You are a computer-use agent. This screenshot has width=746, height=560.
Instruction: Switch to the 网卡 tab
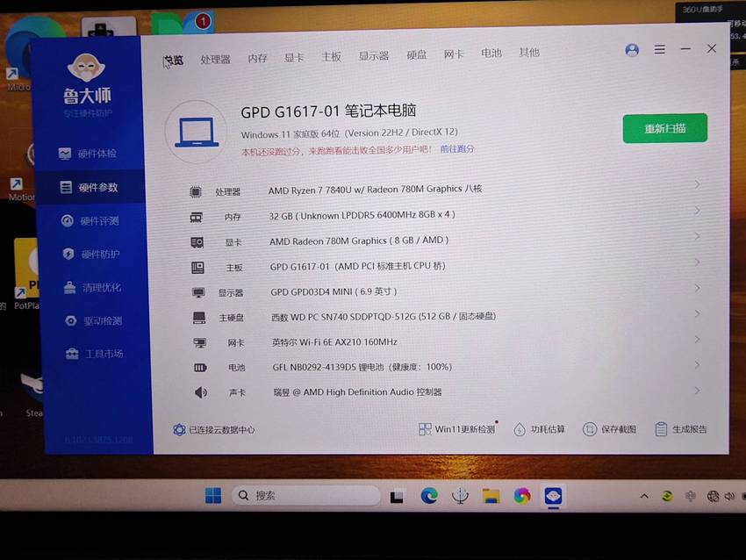(454, 54)
